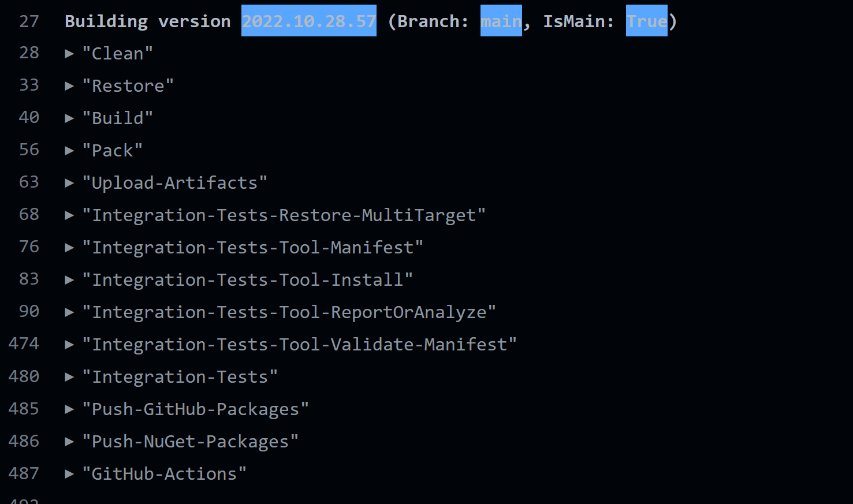Expand the "GitHub-Actions" log group
Viewport: 853px width, 504px height.
point(69,474)
